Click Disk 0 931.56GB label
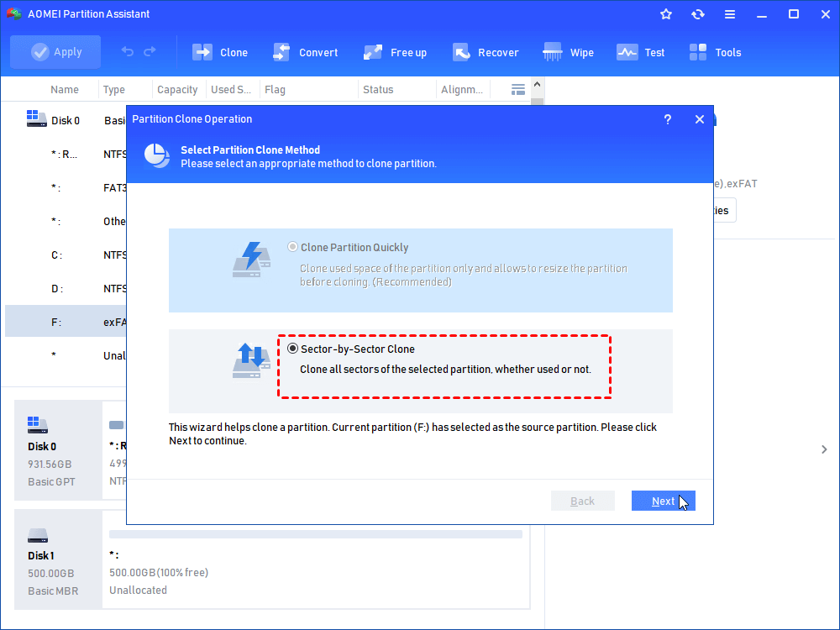This screenshot has width=840, height=630. tap(50, 464)
